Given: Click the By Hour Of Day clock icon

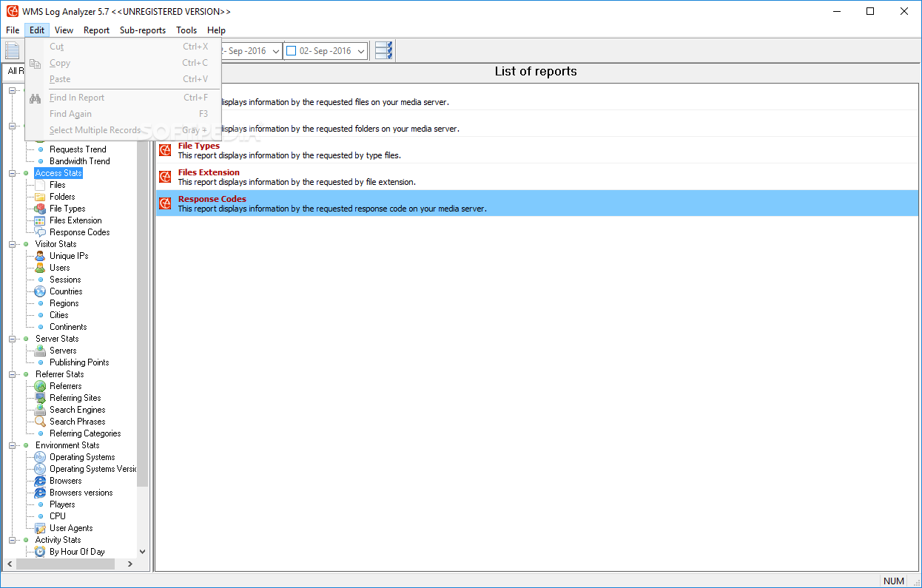Looking at the screenshot, I should (x=40, y=552).
